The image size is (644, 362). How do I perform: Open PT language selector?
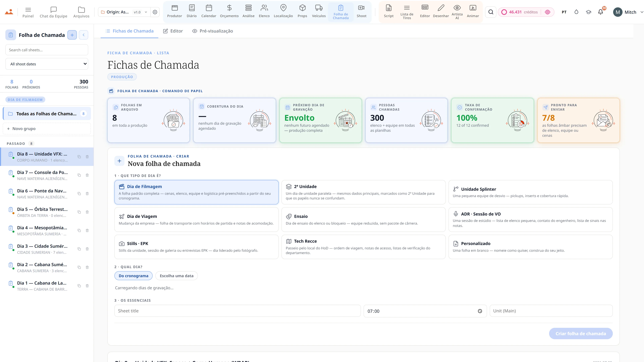pos(564,12)
